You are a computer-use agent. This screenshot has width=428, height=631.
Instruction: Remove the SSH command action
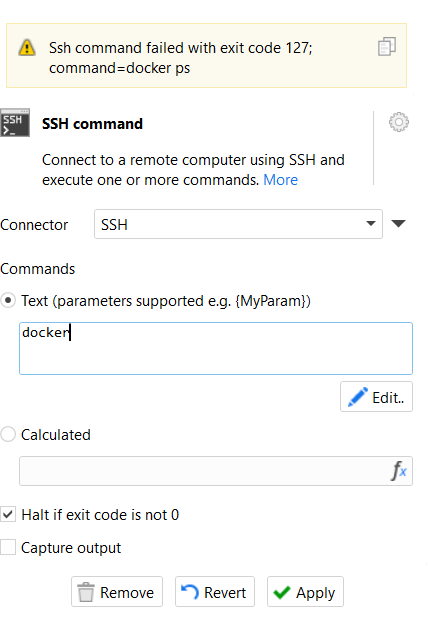pyautogui.click(x=117, y=592)
